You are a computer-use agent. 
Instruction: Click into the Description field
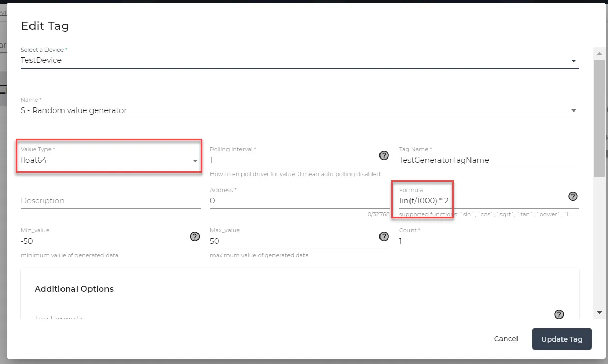click(x=111, y=200)
